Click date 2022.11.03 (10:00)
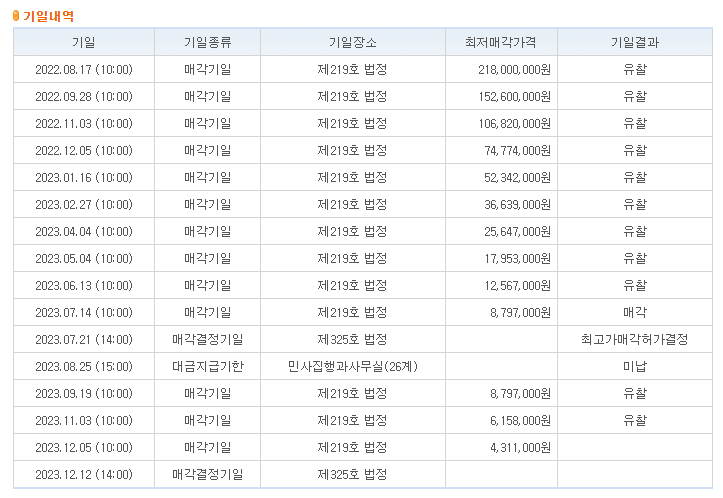This screenshot has width=723, height=498. coord(84,124)
